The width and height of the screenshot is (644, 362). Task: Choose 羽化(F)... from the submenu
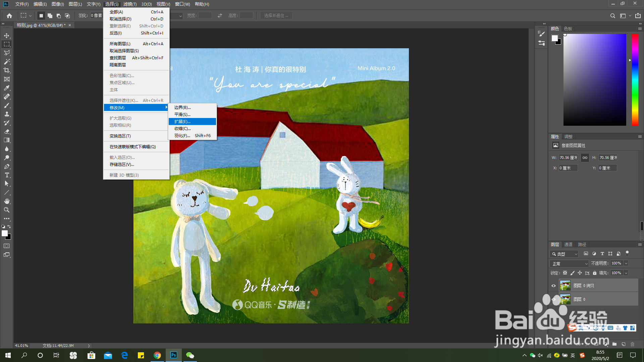[x=192, y=136]
